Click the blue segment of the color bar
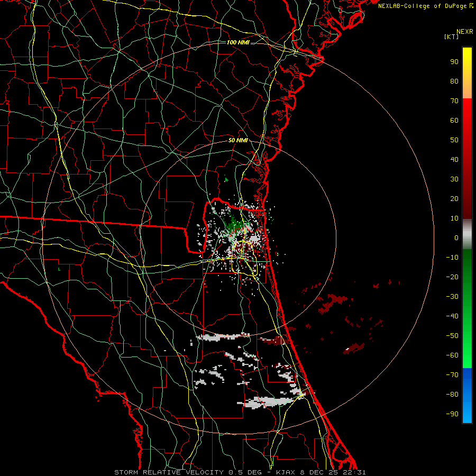The image size is (476, 476). (x=467, y=395)
